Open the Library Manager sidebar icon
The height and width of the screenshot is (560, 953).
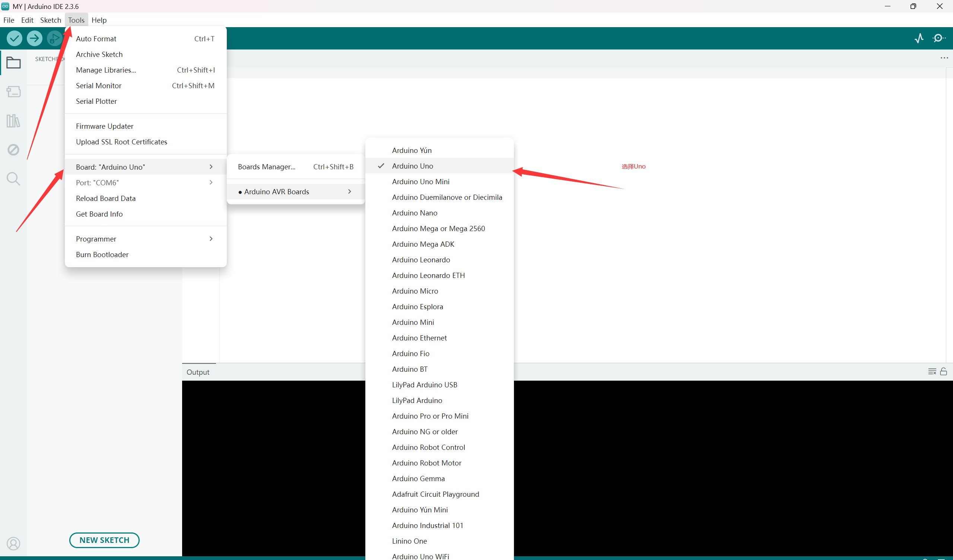[x=13, y=121]
